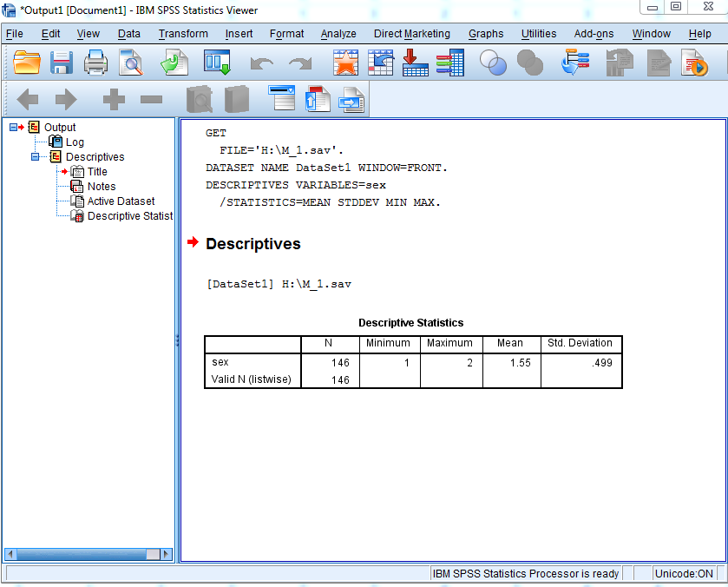Screen dimensions: 728x587
Task: Open the Insert menu
Action: coord(239,34)
